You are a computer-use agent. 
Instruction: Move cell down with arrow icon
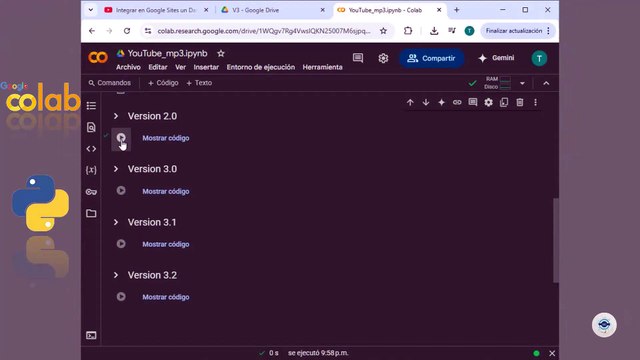pyautogui.click(x=426, y=102)
